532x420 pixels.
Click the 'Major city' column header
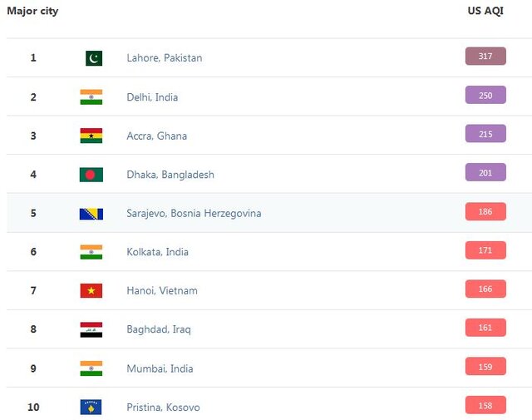tap(32, 11)
